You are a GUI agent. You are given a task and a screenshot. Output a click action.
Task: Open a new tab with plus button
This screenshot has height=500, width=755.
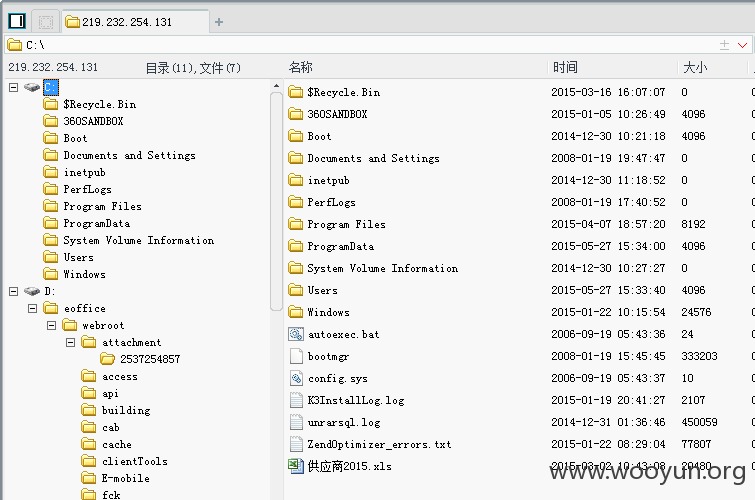point(219,22)
